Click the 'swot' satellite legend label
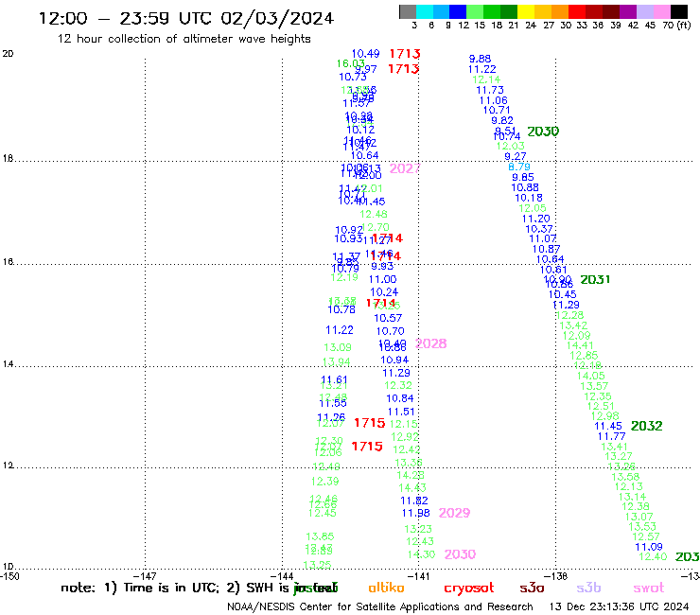This screenshot has height=615, width=700. [648, 589]
